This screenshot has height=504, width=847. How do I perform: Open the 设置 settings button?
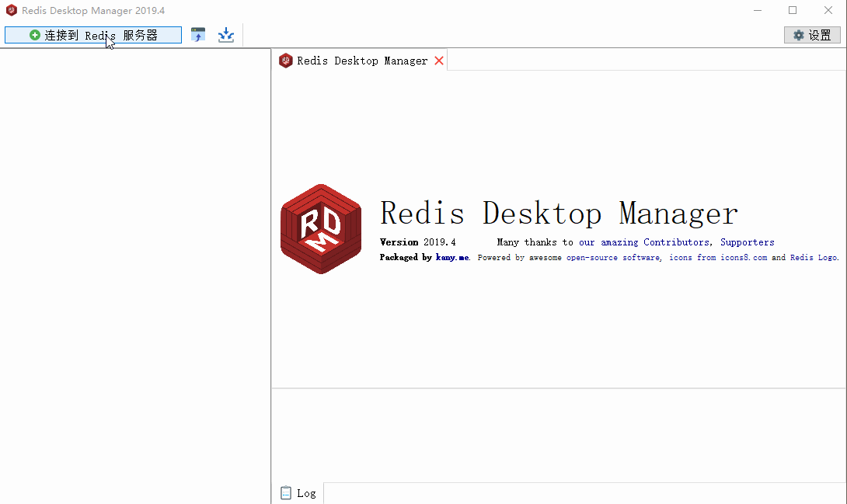(x=812, y=35)
